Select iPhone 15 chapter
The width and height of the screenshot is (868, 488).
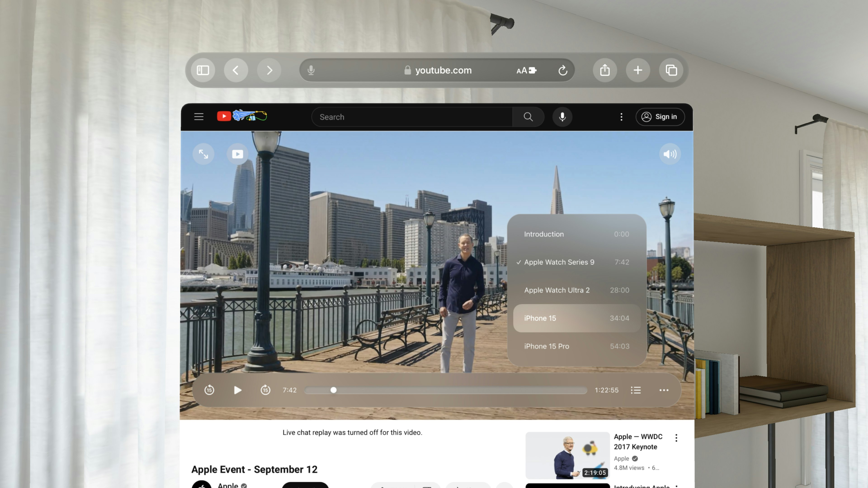point(577,318)
